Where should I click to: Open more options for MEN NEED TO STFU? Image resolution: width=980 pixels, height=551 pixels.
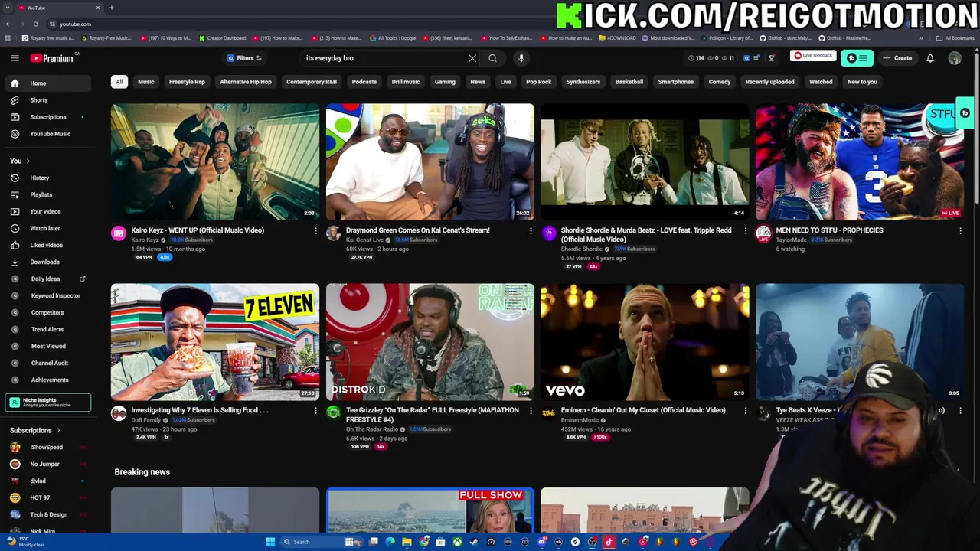pos(961,230)
